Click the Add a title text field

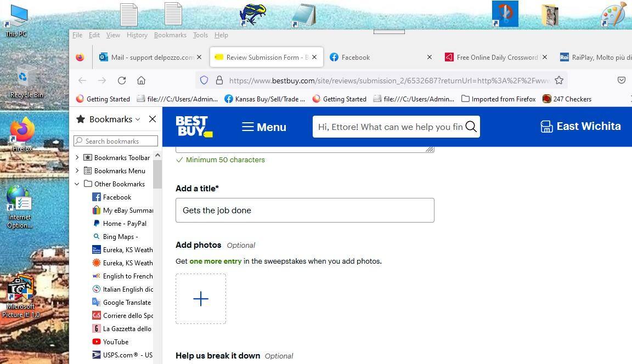pos(304,211)
